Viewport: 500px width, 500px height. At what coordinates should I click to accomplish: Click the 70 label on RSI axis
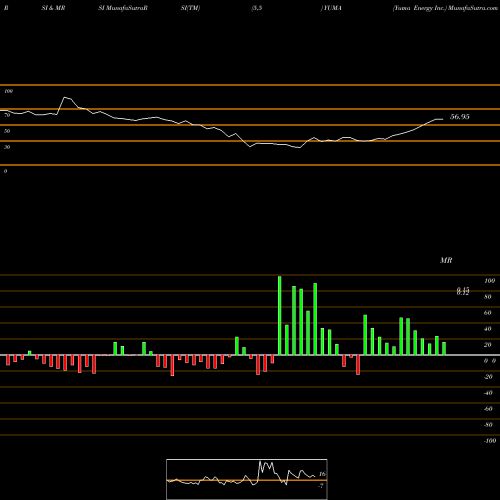(7, 115)
